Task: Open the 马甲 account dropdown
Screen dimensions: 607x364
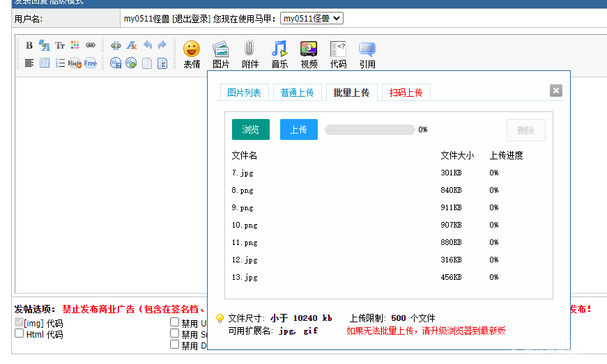Action: click(x=312, y=19)
